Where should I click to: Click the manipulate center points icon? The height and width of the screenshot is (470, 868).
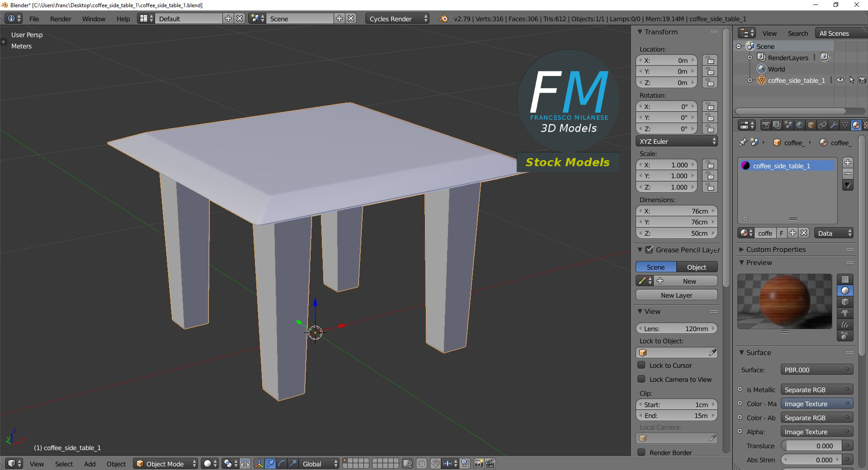tap(245, 464)
